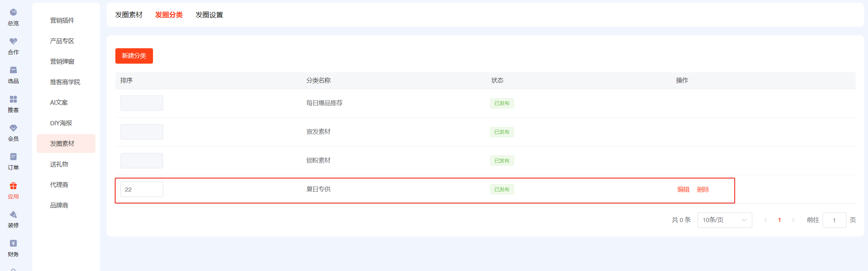Switch to the 发圈设置 tab
The width and height of the screenshot is (868, 271).
pyautogui.click(x=209, y=15)
